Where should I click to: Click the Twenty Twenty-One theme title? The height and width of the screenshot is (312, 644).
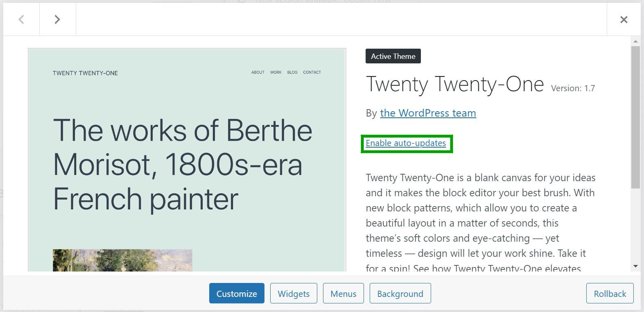(x=455, y=84)
